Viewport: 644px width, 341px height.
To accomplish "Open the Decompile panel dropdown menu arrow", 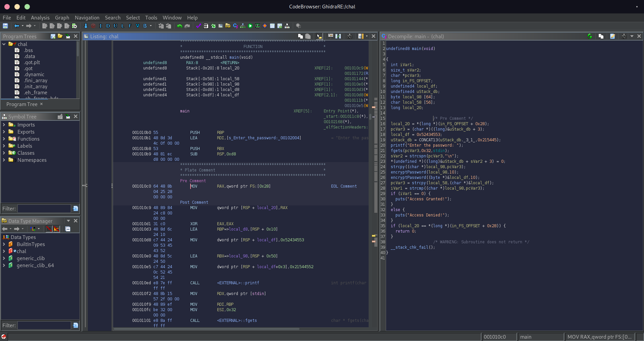I will point(632,36).
